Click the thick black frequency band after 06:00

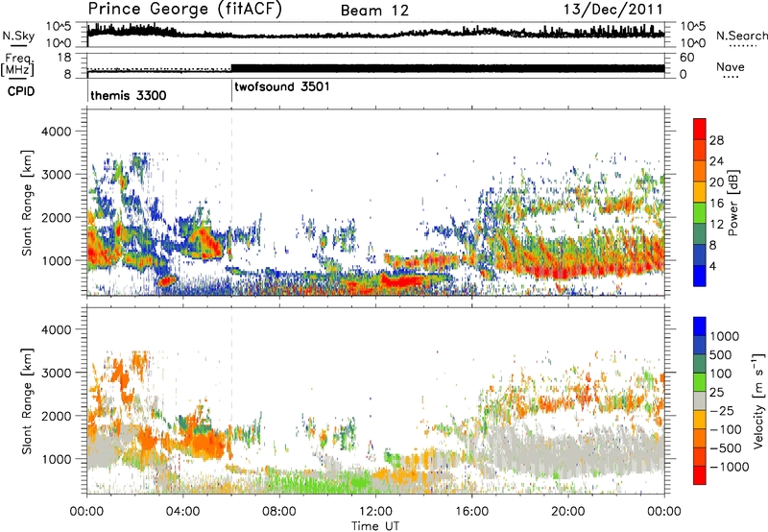(447, 68)
